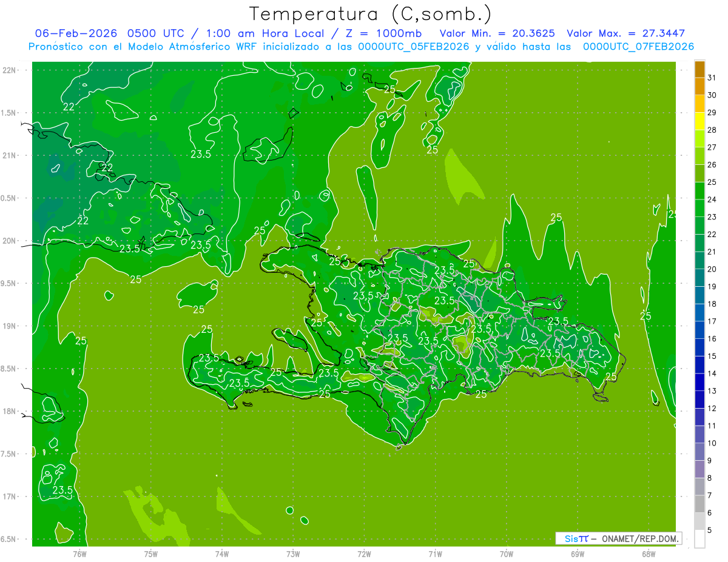
Task: Click the 72W longitude axis label
Action: (364, 554)
